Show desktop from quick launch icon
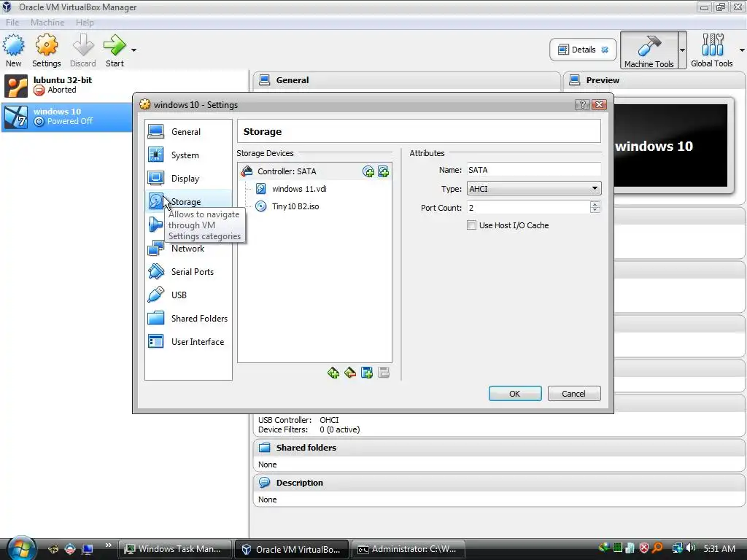Image resolution: width=747 pixels, height=560 pixels. pos(88,549)
